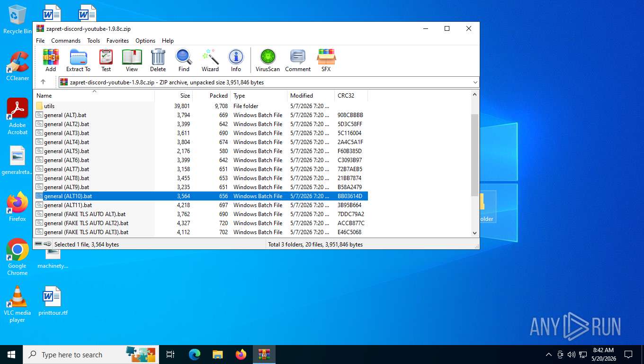644x364 pixels.
Task: Open Google Chrome desktop shortcut
Action: [18, 256]
